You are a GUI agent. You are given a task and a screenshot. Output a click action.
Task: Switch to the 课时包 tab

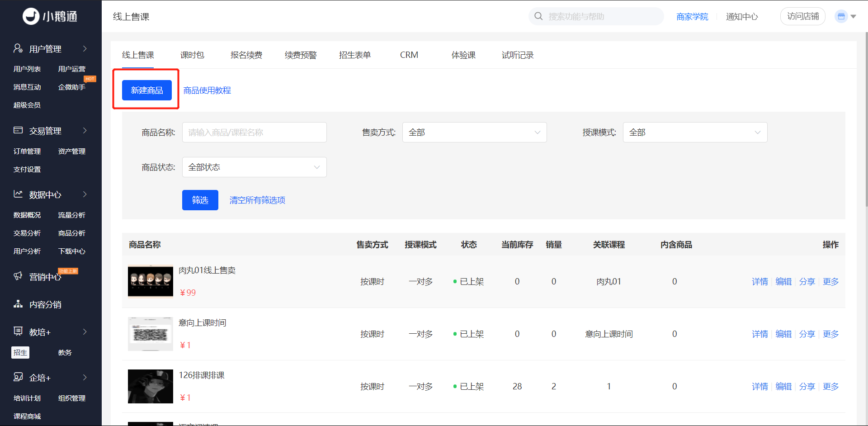point(192,55)
